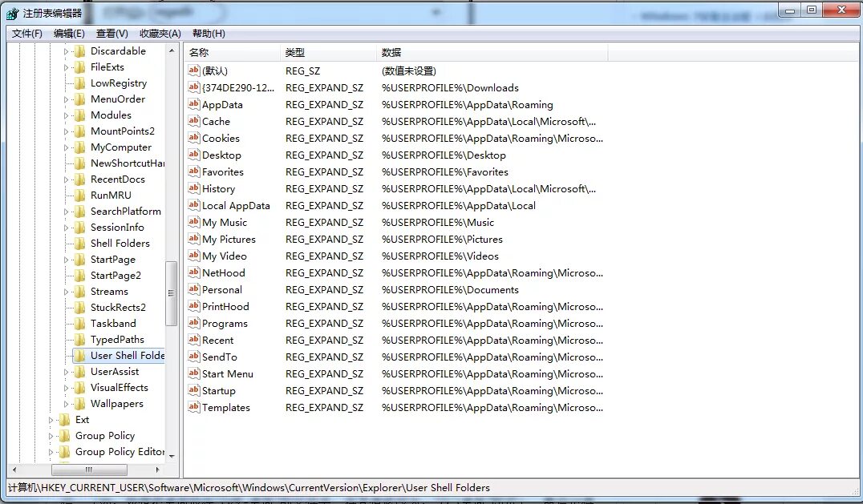Click the folder icon of Taskband key

tap(80, 324)
